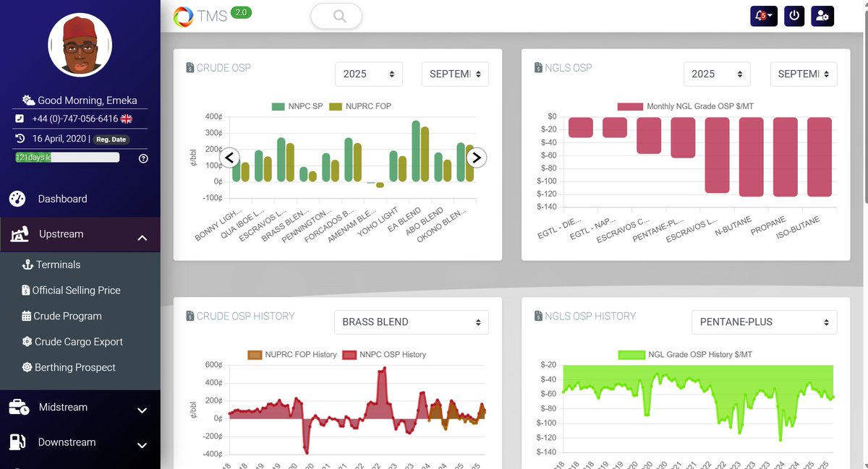The height and width of the screenshot is (469, 868).
Task: Click the Official Selling Price file icon
Action: click(x=26, y=291)
